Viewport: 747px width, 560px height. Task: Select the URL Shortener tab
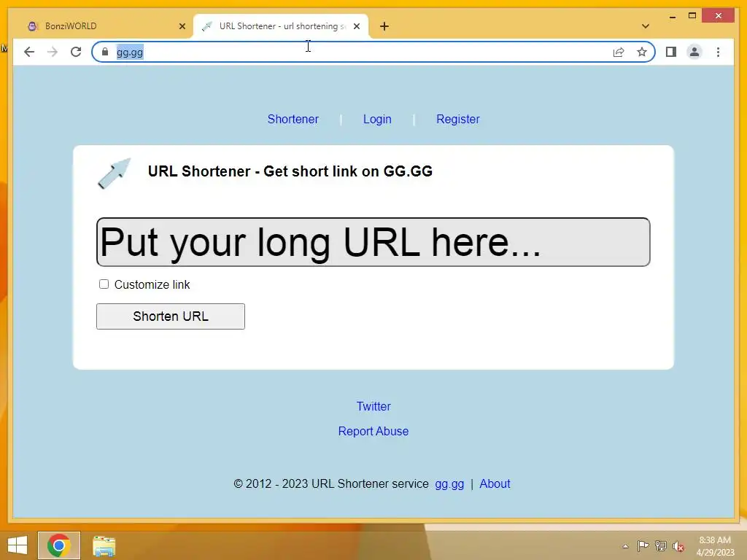pyautogui.click(x=281, y=26)
